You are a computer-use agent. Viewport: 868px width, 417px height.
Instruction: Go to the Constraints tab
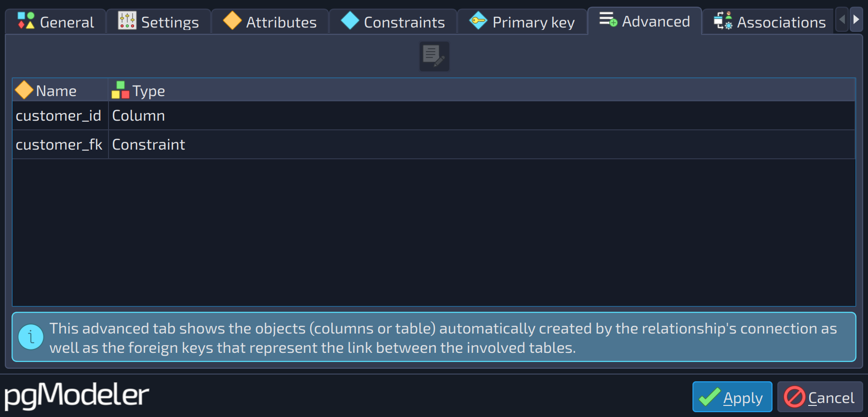[393, 22]
